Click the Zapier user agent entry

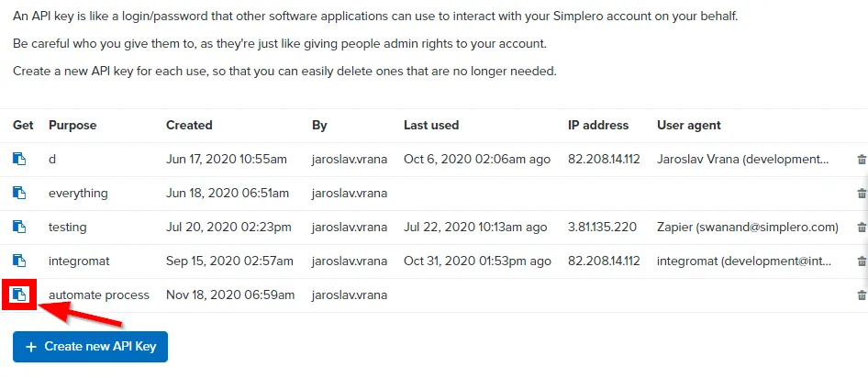point(747,227)
